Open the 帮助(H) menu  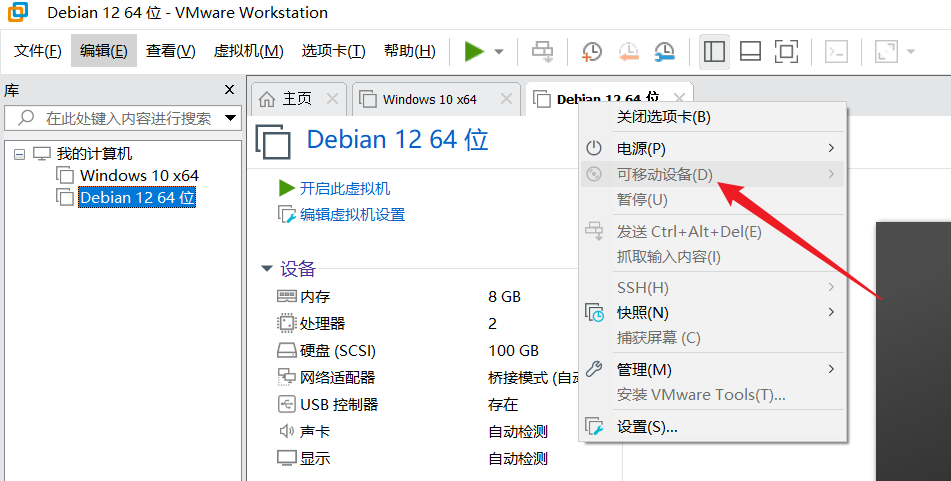[410, 51]
